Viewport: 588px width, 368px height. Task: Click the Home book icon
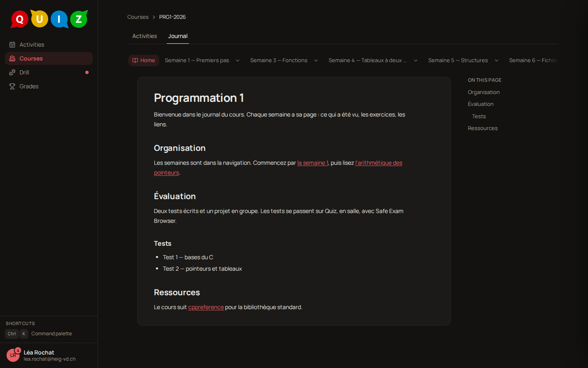click(135, 61)
